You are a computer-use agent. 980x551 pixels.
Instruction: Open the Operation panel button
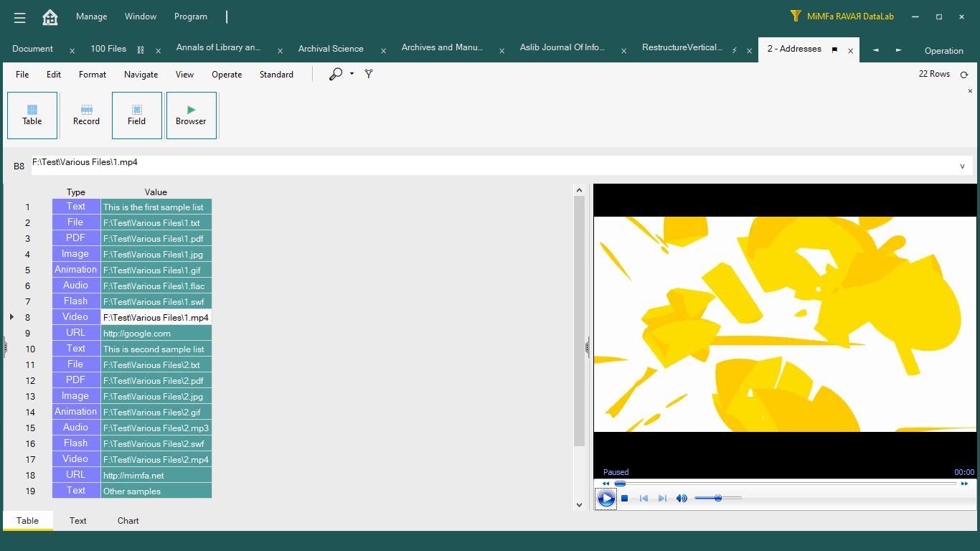pos(943,50)
